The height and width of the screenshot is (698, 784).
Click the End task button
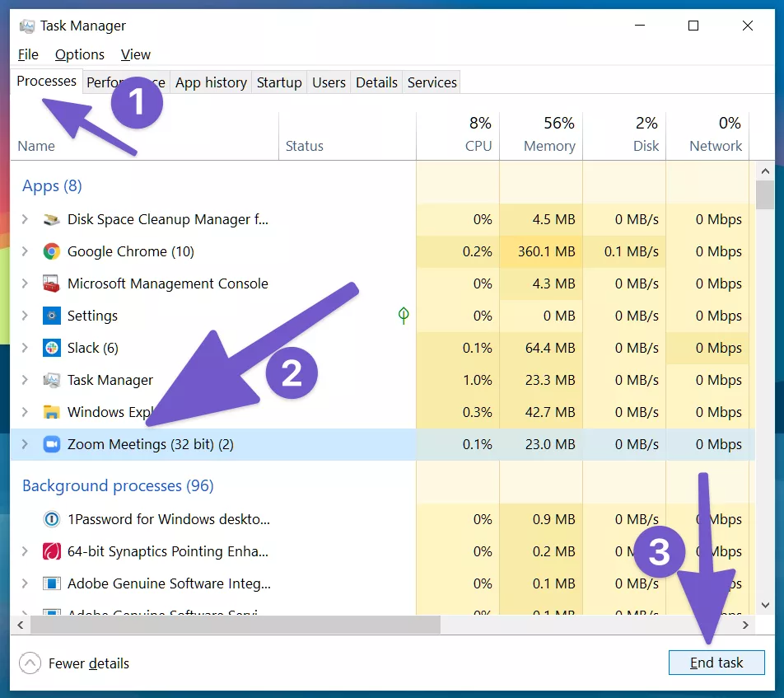716,663
